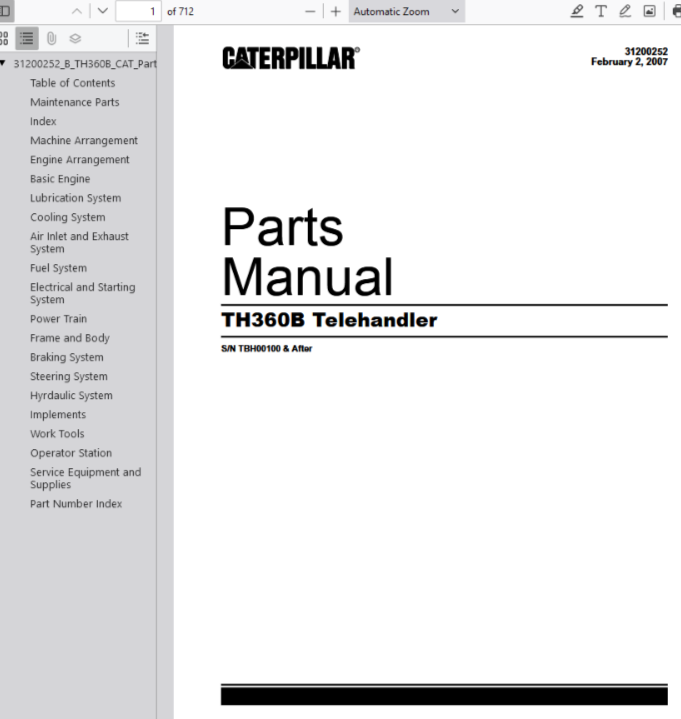Jump to Frame and Body section

[70, 338]
